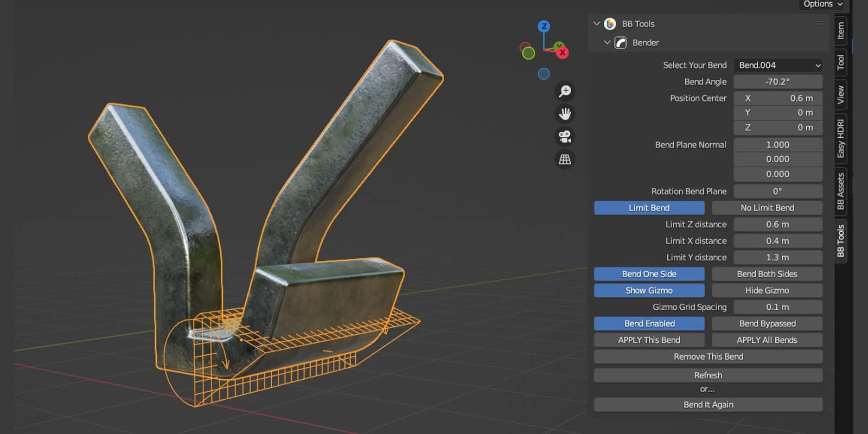Screen dimensions: 868x434
Task: Click the blue Z axis gizmo ball
Action: pos(544,26)
